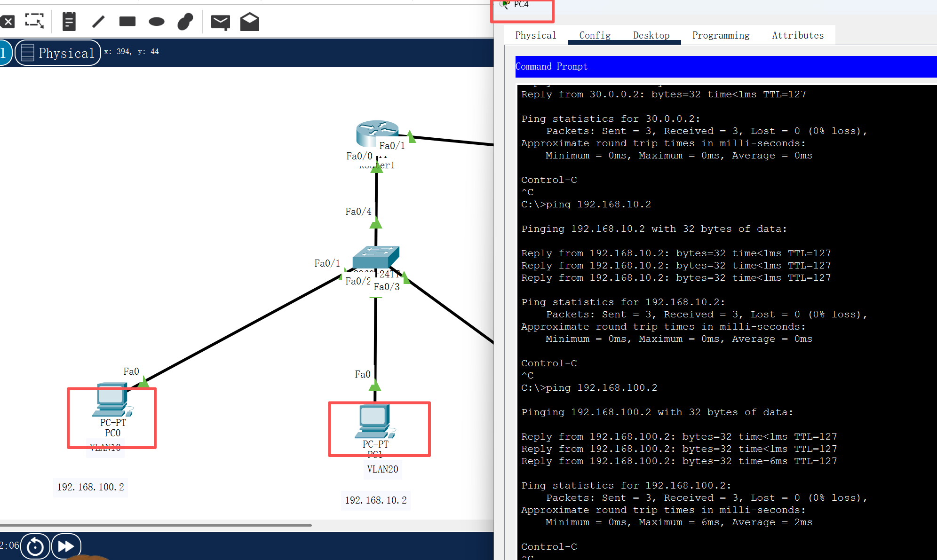Click the Fast Forward Time button
937x560 pixels.
(x=66, y=546)
